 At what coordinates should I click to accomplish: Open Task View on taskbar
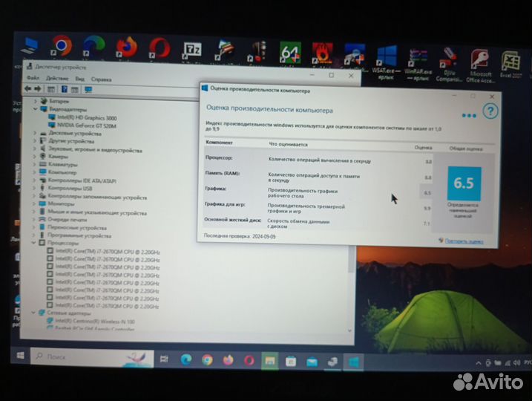[x=164, y=359]
